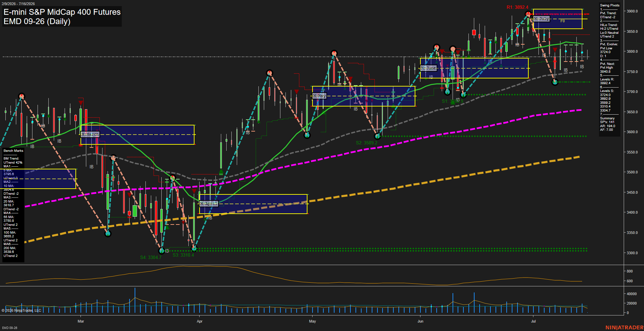The image size is (644, 331).
Task: Click the 3600.0 price axis level
Action: coord(632,132)
